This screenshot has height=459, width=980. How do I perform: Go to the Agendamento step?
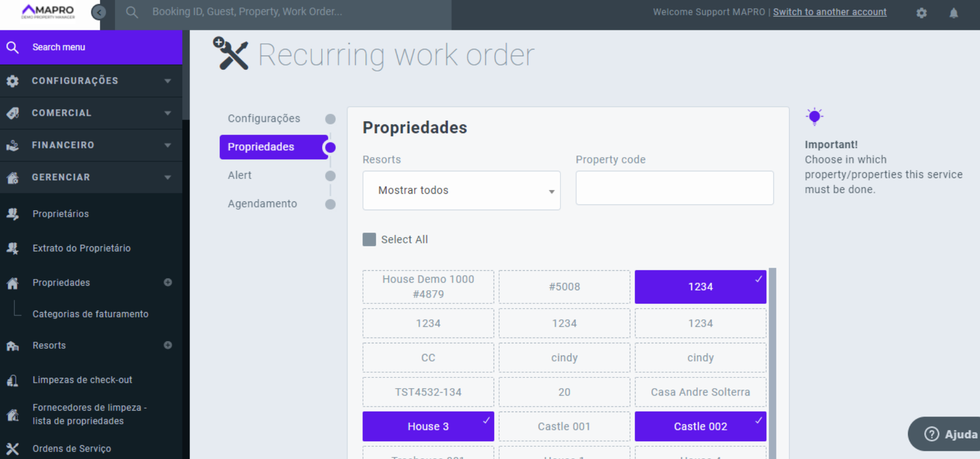262,204
